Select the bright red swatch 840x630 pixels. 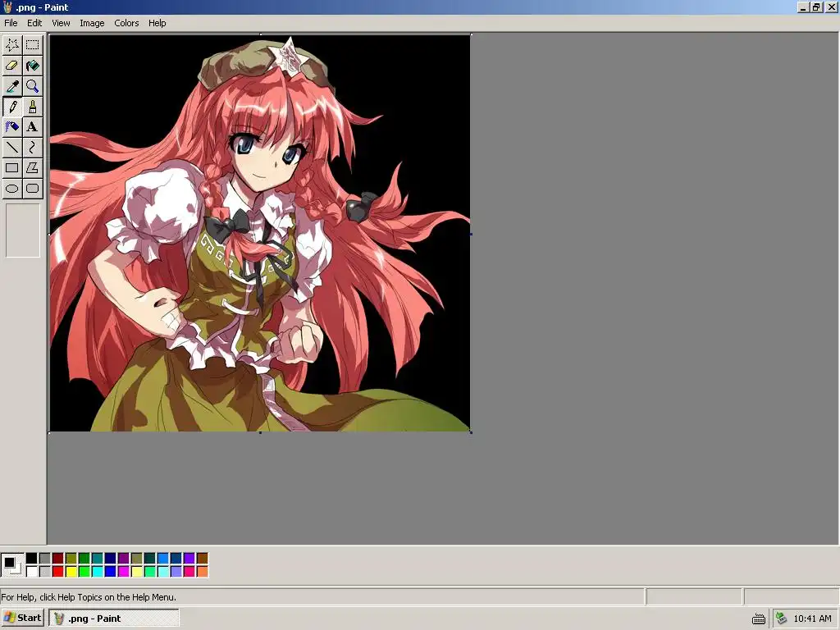[58, 572]
